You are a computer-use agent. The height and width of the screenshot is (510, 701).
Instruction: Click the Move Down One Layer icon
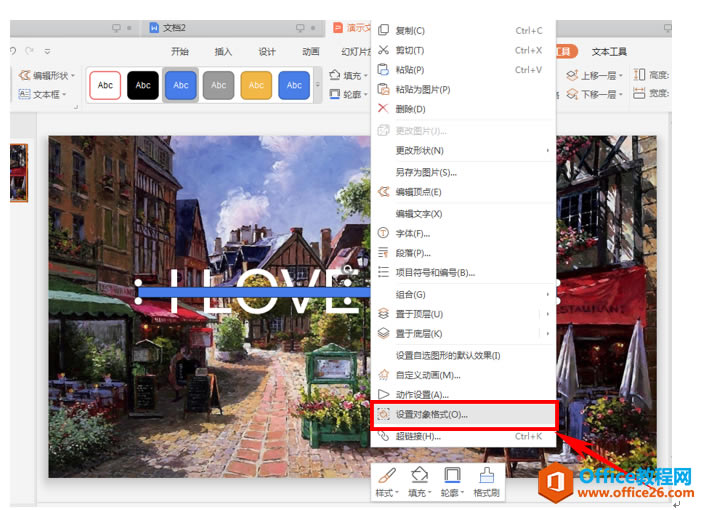[572, 94]
